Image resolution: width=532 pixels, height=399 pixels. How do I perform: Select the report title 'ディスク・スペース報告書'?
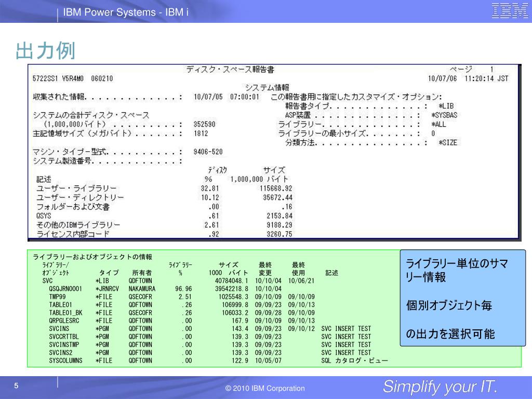pos(230,70)
